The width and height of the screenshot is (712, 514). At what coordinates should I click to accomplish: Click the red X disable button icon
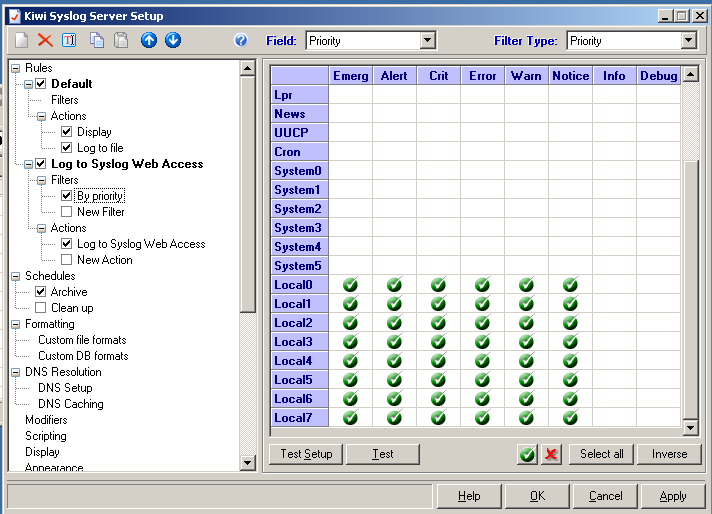[x=551, y=454]
